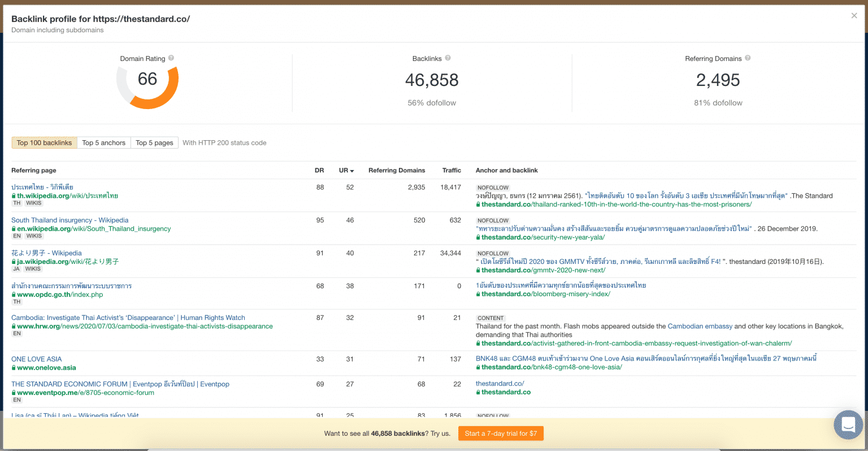Click the Domain Rating help icon
The height and width of the screenshot is (451, 868).
pyautogui.click(x=171, y=58)
